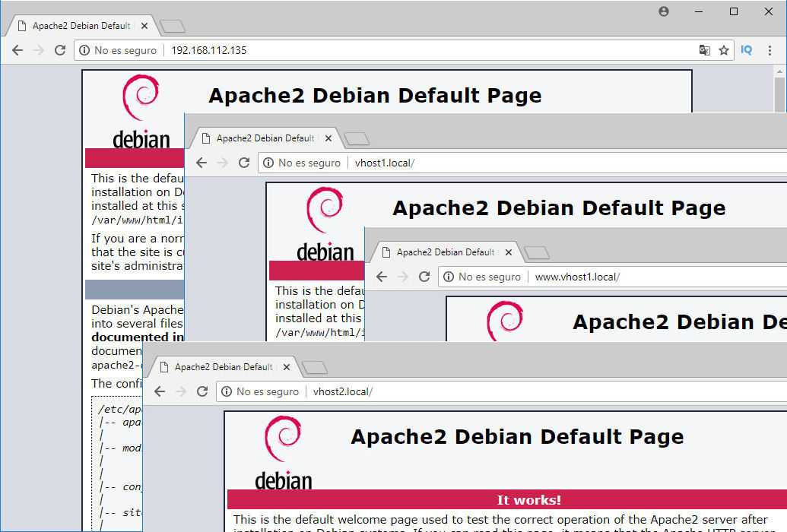This screenshot has height=532, width=787.
Task: Click the bold 'documented in' link
Action: pos(137,335)
